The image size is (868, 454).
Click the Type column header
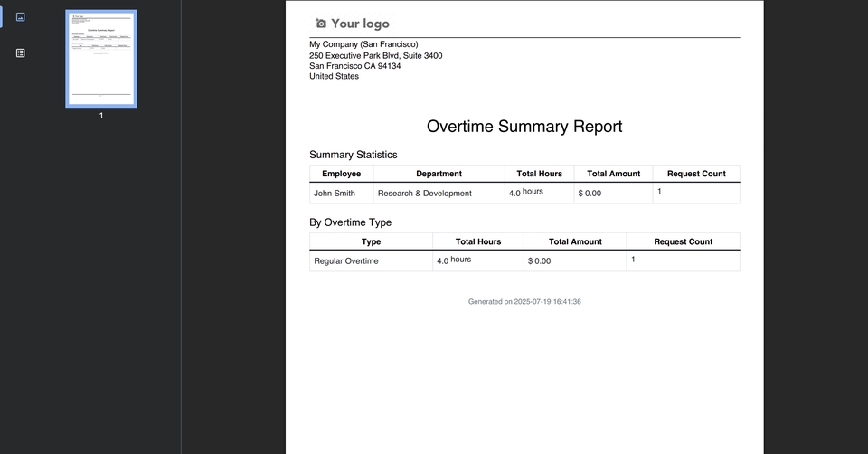(371, 241)
